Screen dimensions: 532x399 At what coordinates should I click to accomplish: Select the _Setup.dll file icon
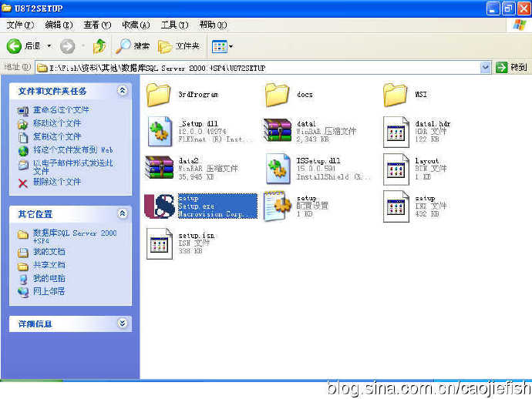(x=160, y=132)
